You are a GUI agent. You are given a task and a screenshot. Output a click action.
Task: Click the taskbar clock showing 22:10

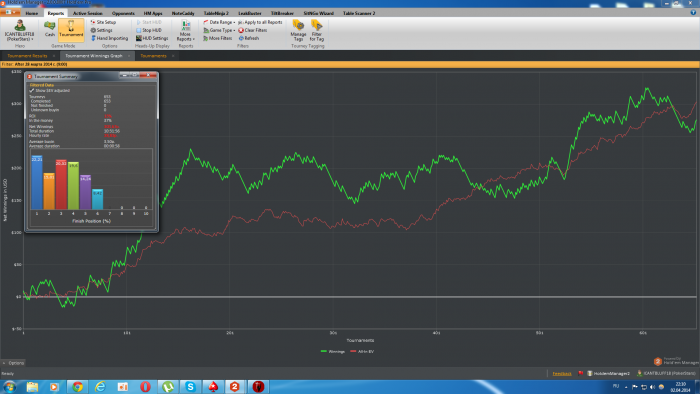(x=680, y=387)
